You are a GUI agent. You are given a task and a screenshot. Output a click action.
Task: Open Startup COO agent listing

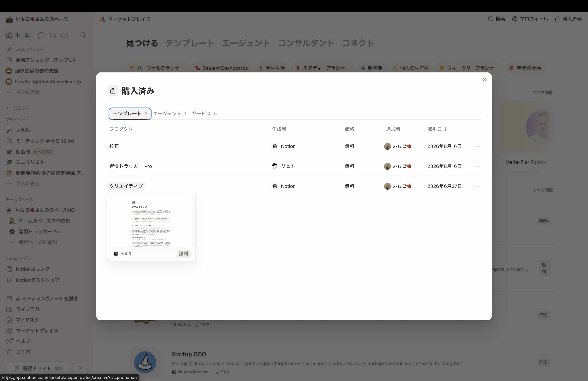[x=188, y=354]
